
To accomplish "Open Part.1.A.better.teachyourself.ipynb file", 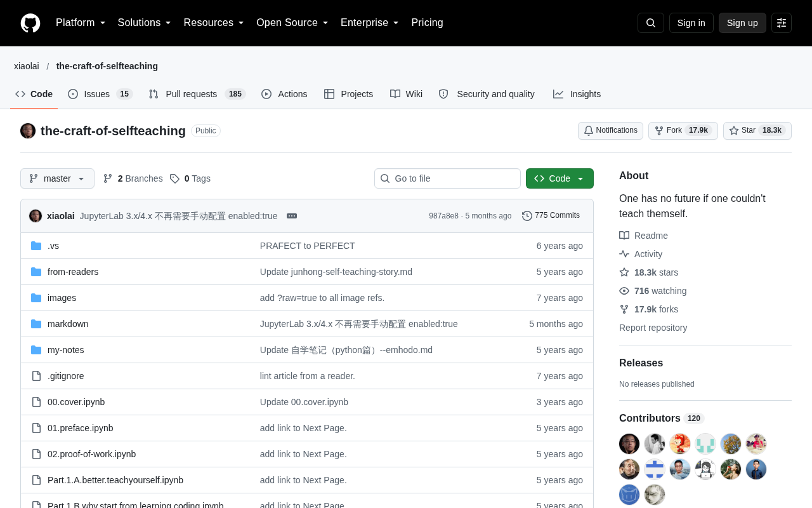I will [115, 480].
